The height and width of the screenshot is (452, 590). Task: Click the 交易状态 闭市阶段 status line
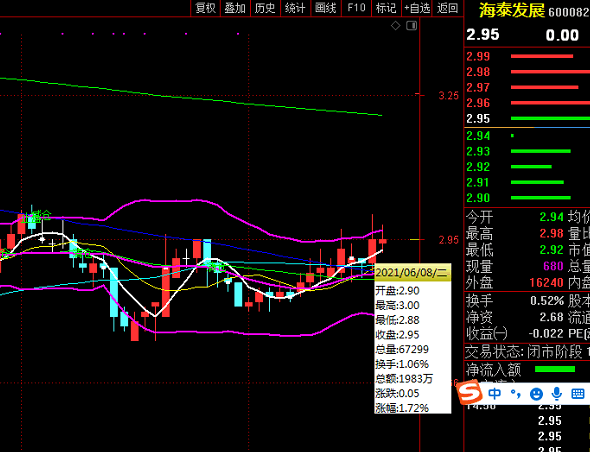click(x=528, y=352)
